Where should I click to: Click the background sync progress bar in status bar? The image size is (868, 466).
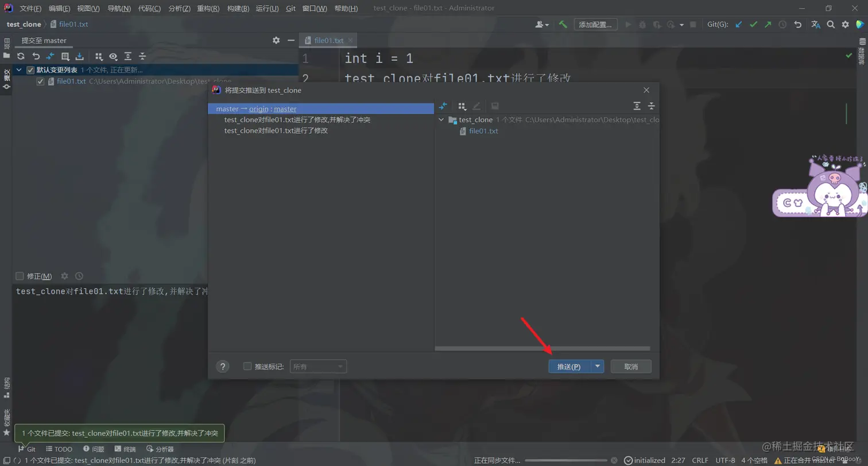coord(566,460)
